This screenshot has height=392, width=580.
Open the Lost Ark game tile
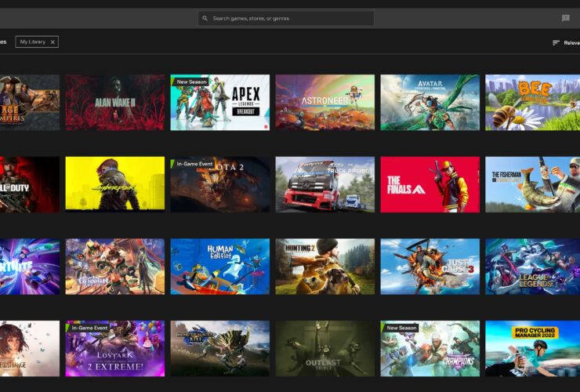[115, 348]
